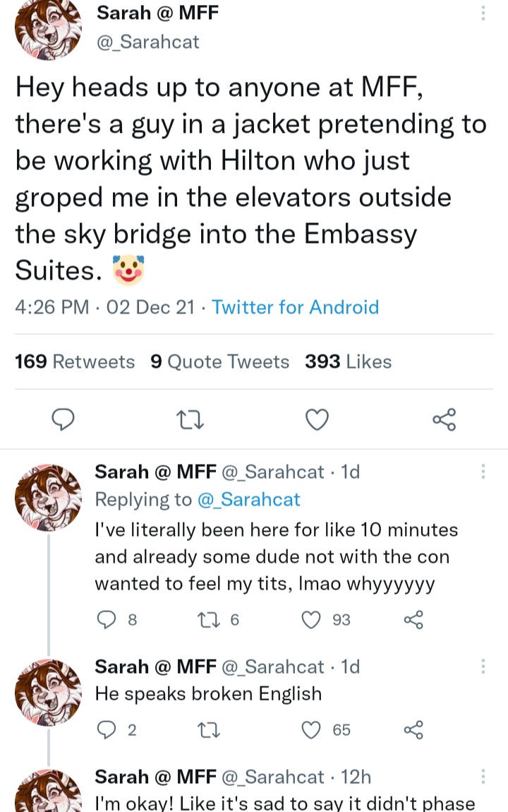Screen dimensions: 508x812
Task: Open the Twitter for Android link
Action: pyautogui.click(x=296, y=307)
